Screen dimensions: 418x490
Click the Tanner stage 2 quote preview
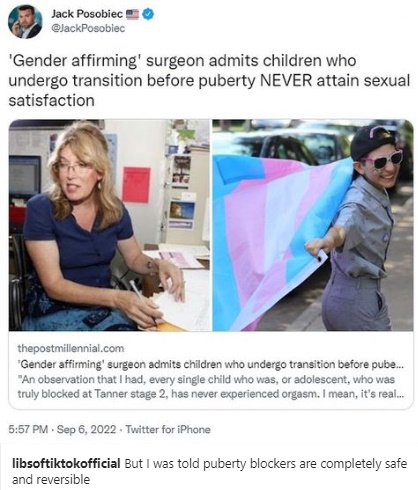pos(211,387)
